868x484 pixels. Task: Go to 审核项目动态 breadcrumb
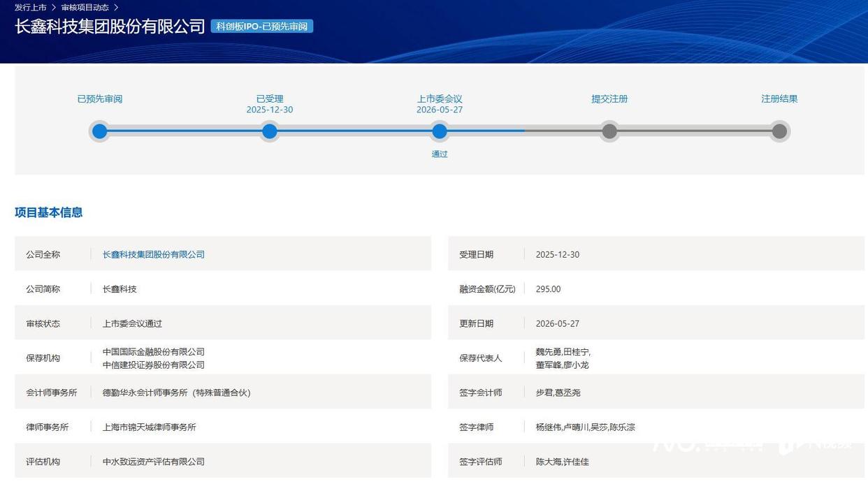85,8
